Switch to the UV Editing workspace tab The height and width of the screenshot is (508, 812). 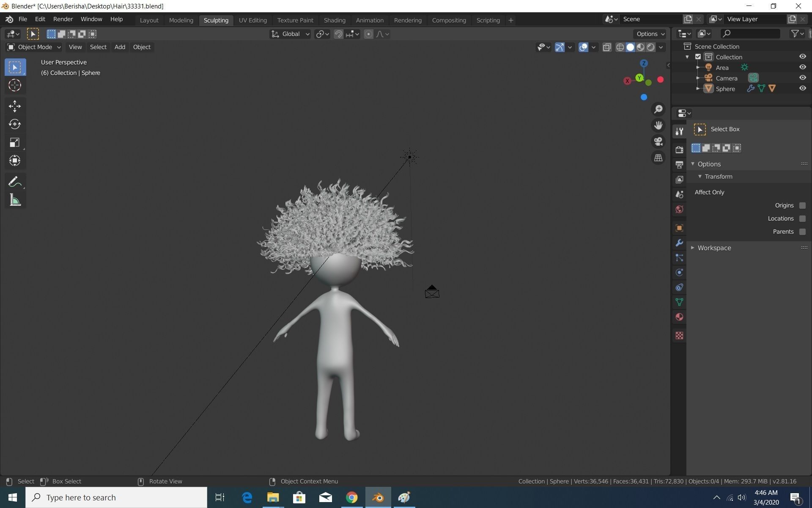[x=252, y=20]
